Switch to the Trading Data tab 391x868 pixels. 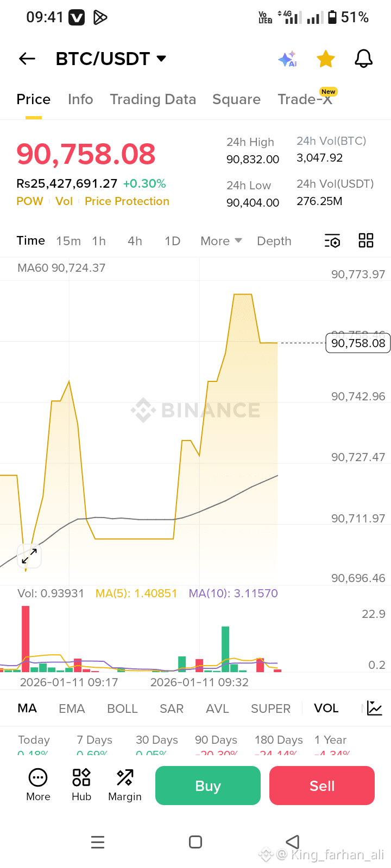[x=153, y=99]
